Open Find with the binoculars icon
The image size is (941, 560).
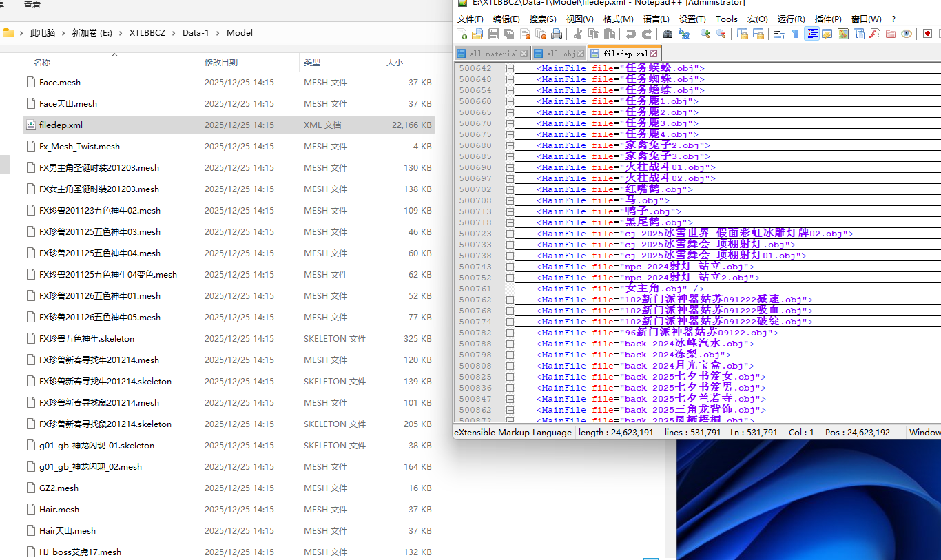(x=668, y=34)
